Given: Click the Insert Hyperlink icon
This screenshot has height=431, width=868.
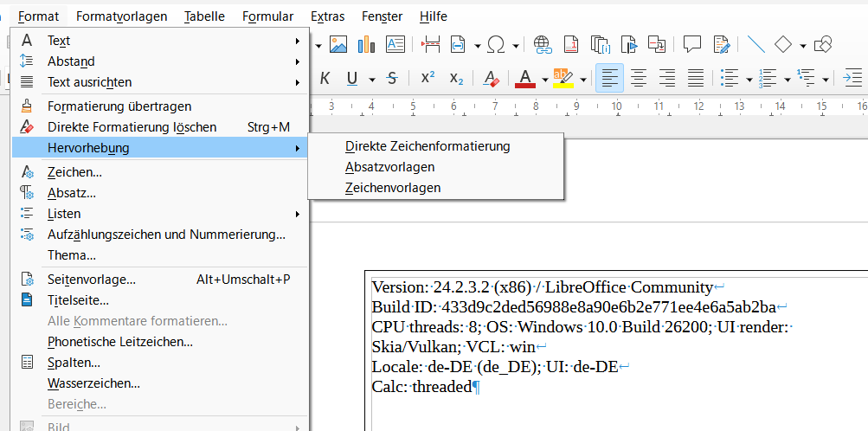Looking at the screenshot, I should coord(543,44).
